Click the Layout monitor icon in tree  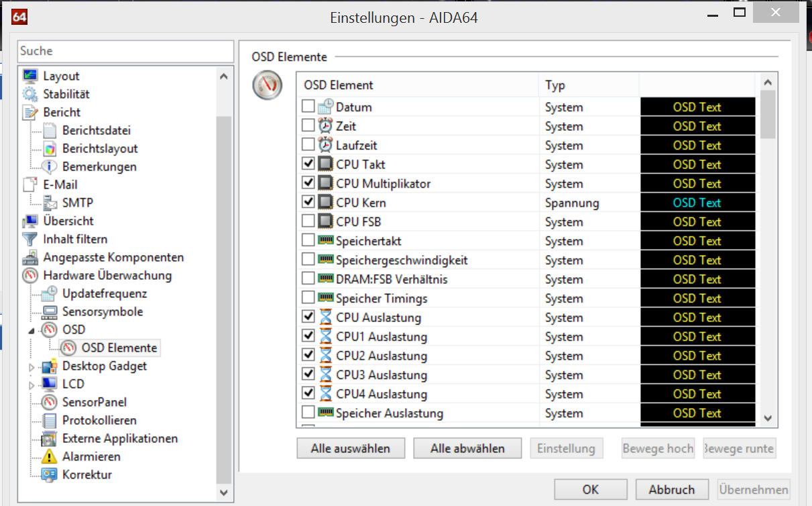[30, 76]
